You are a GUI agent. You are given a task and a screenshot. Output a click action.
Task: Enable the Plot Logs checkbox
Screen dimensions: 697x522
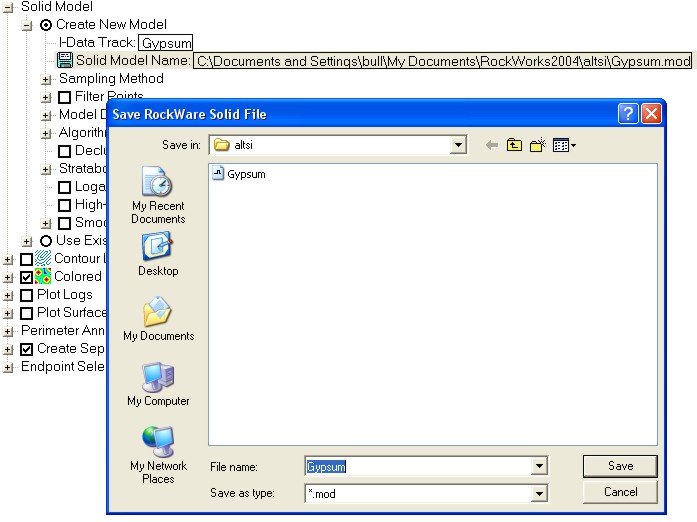pos(27,295)
